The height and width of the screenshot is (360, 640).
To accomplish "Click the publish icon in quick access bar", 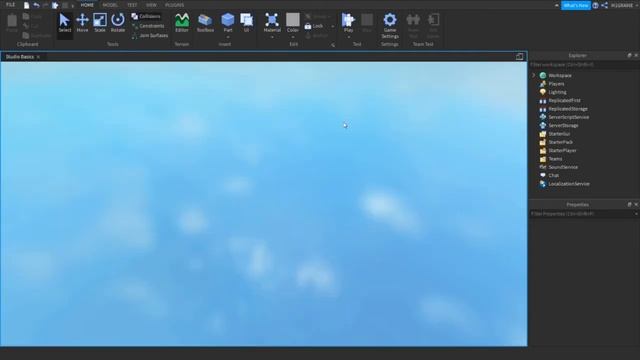I will tap(55, 5).
